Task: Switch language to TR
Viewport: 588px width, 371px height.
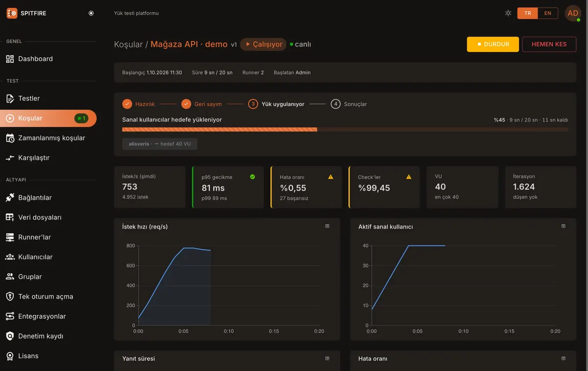Action: click(x=528, y=13)
